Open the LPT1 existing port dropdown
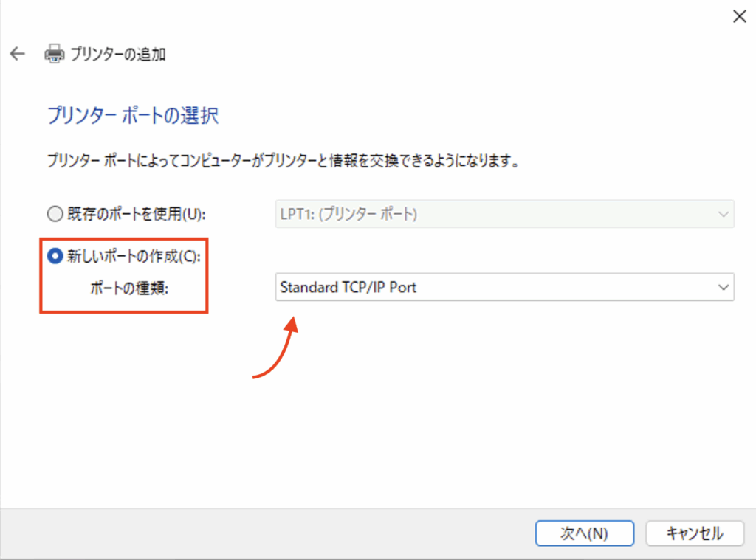Screen dimensions: 756x560 coord(502,214)
